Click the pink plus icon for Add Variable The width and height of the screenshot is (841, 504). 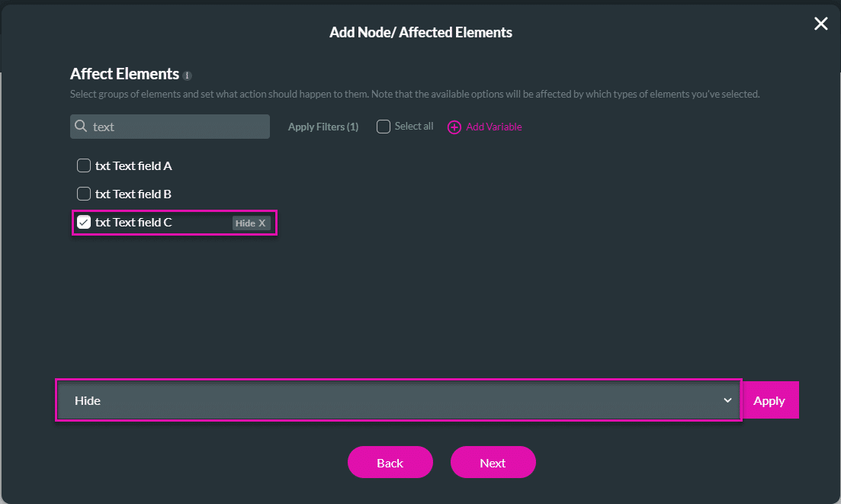click(x=455, y=127)
